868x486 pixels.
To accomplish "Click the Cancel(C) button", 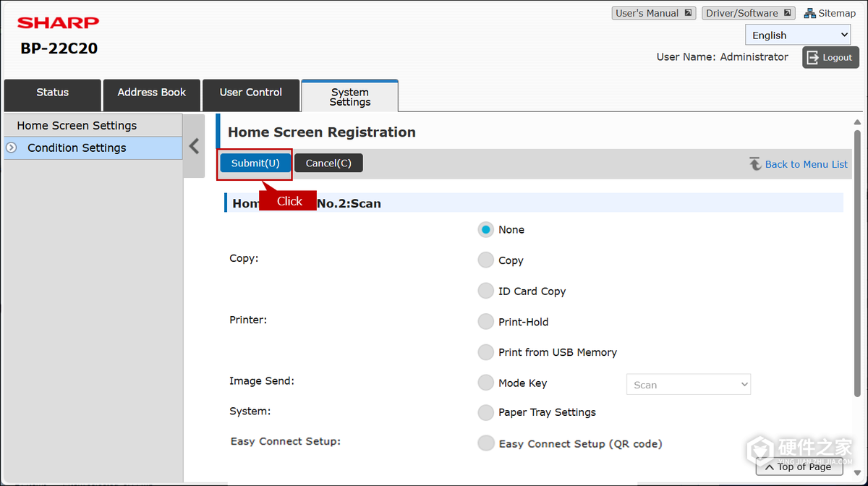I will (x=328, y=163).
